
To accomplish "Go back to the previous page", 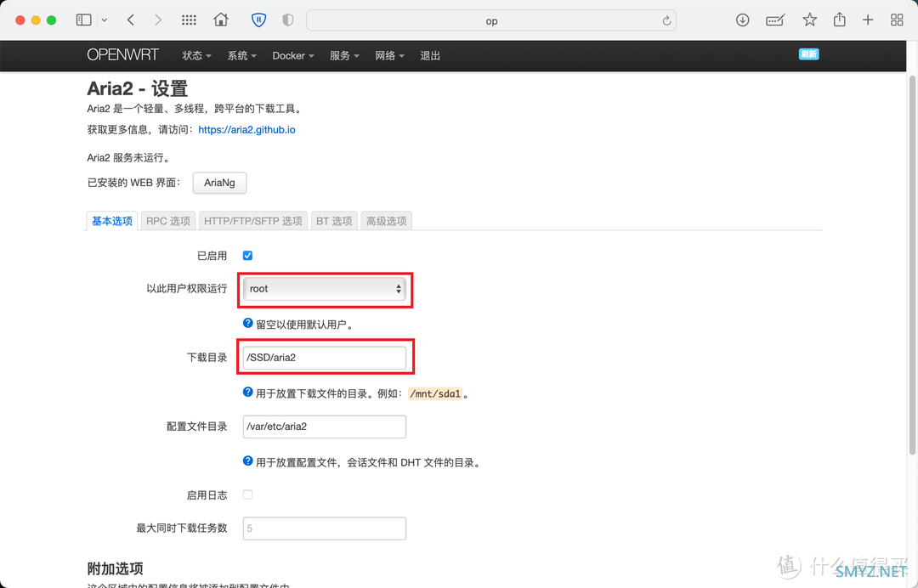I will click(x=131, y=20).
